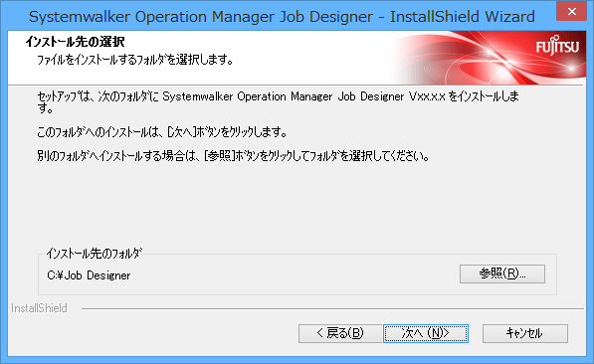Go back with the 戻る(B) button
Screen dimensions: 594x364
click(x=340, y=333)
